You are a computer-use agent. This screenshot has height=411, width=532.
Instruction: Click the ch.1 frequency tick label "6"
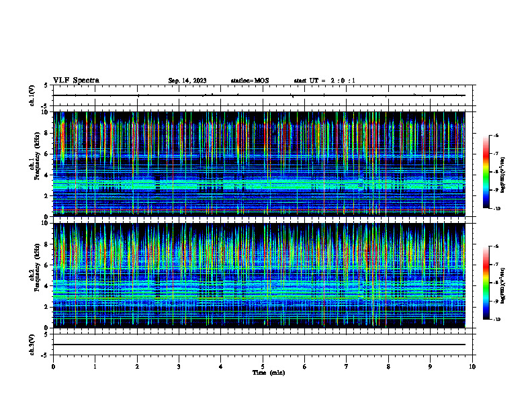(x=47, y=154)
